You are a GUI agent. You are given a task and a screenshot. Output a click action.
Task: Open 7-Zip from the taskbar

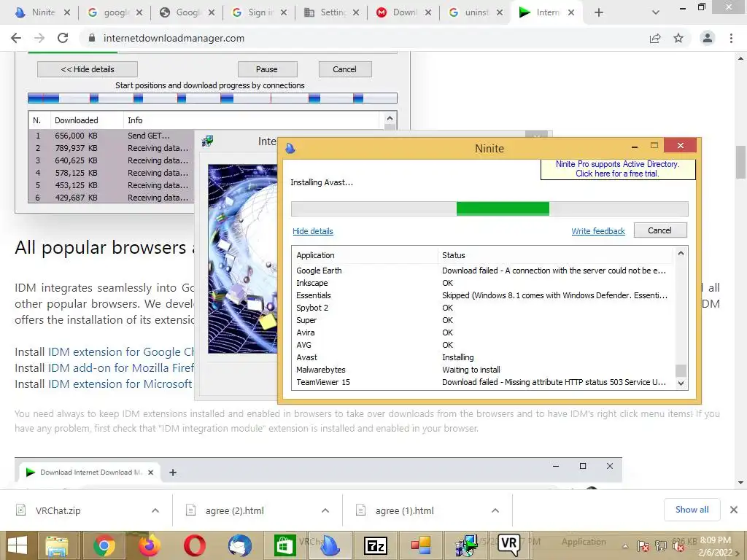point(375,545)
